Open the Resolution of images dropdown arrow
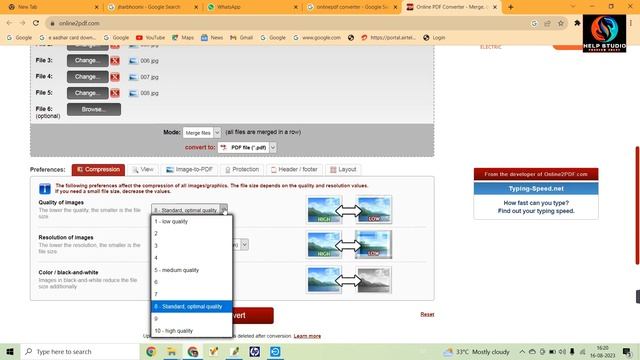Viewport: 640px width, 360px height. (244, 244)
